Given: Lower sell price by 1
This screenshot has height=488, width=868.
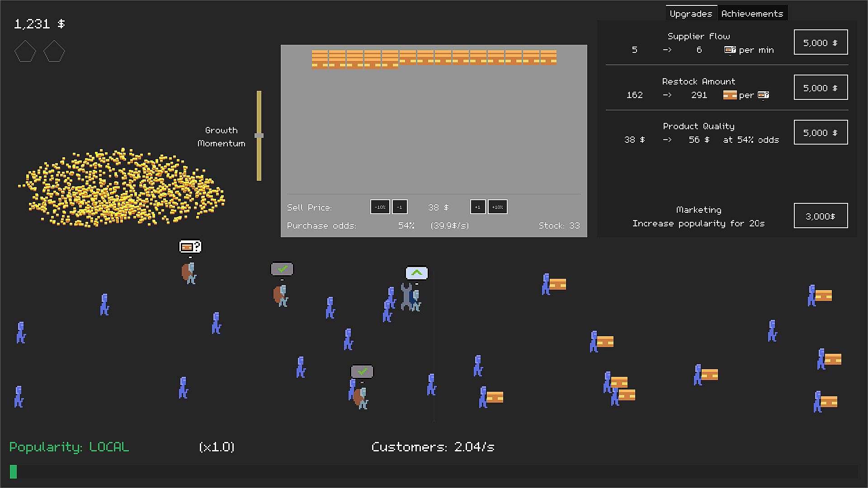Looking at the screenshot, I should click(400, 207).
